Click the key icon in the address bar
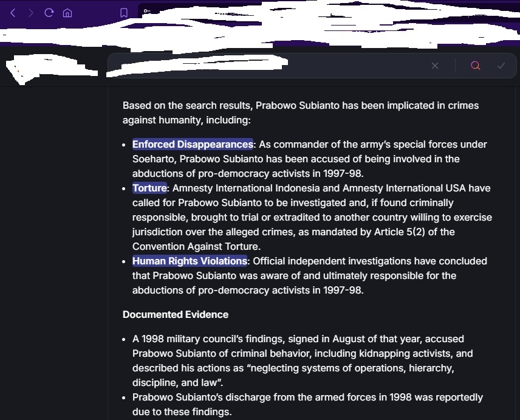Screen dimensions: 520x420 (147, 11)
